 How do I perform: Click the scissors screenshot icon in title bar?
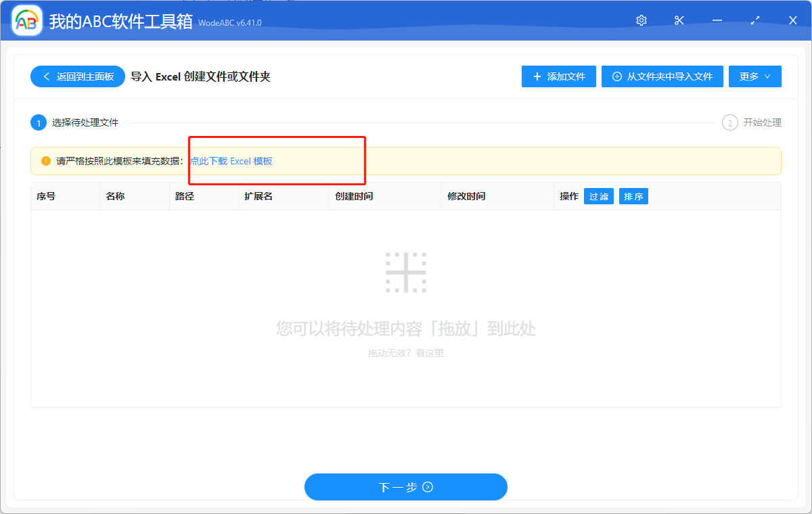[679, 20]
